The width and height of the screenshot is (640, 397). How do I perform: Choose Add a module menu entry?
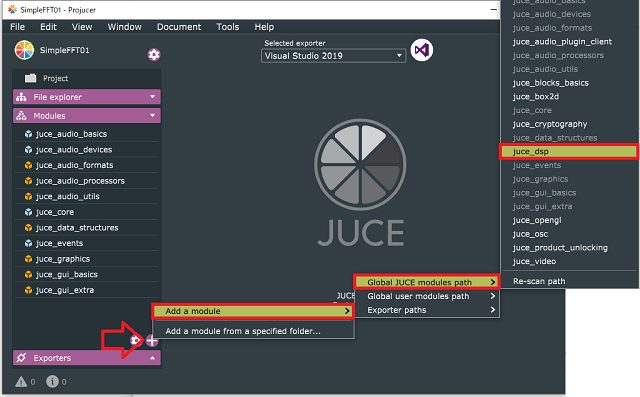pyautogui.click(x=253, y=311)
